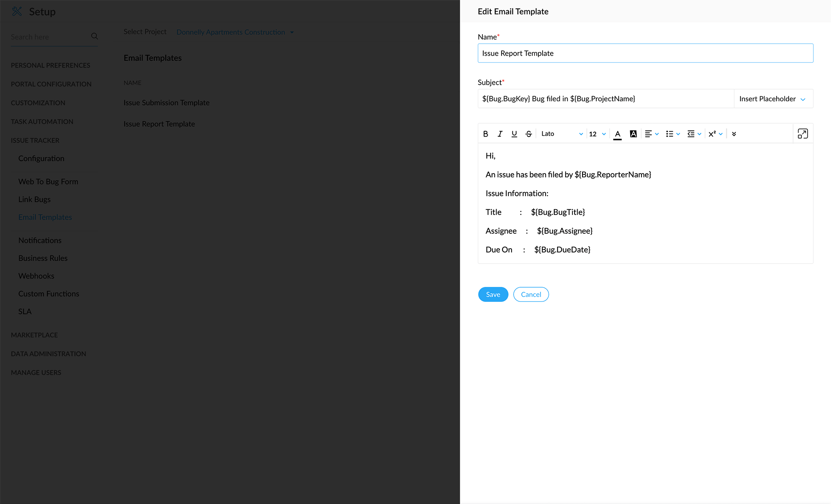
Task: Cancel editing the template
Action: coord(531,294)
